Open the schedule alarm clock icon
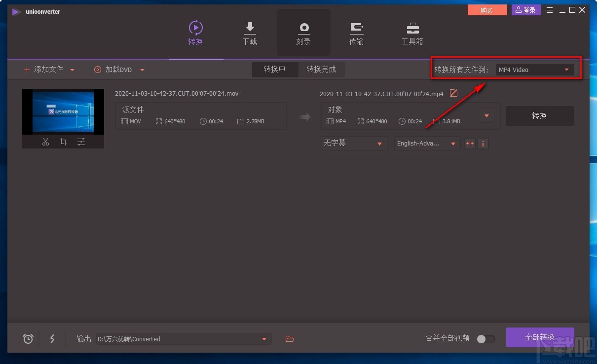The image size is (597, 364). [28, 339]
